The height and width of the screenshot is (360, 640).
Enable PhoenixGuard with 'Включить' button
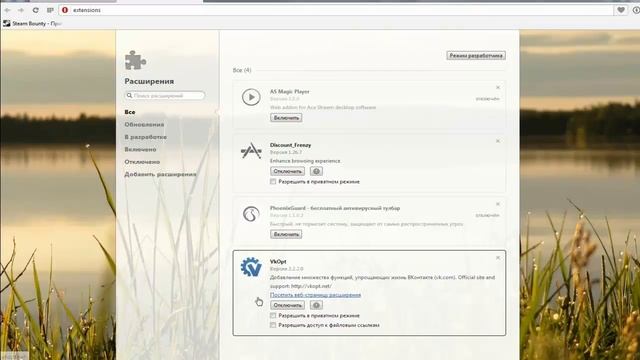coord(286,234)
